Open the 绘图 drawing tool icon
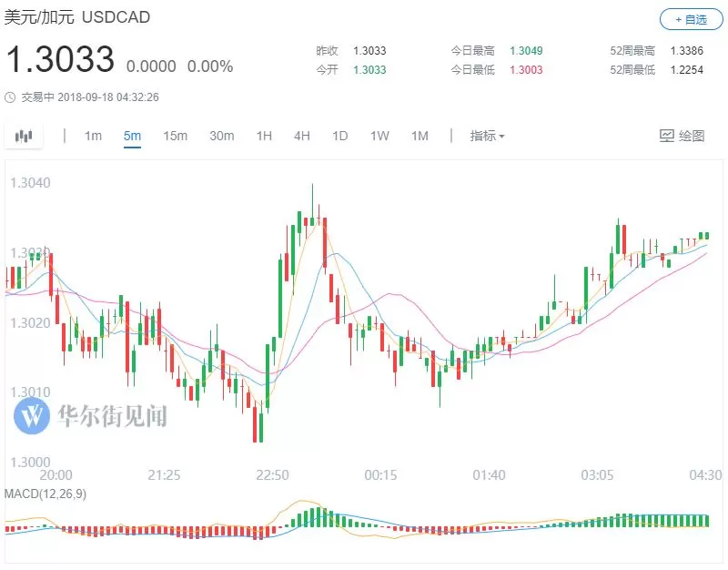This screenshot has width=728, height=570. pos(667,136)
